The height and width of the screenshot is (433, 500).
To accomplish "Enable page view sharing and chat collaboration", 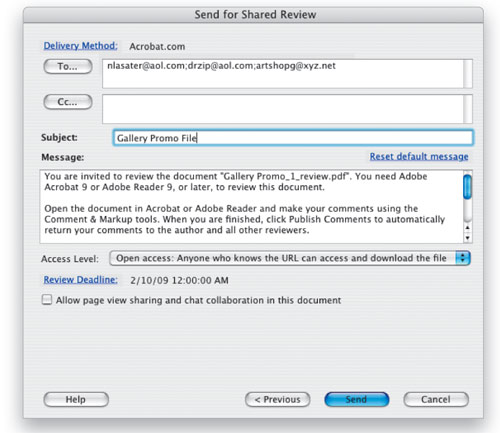I will pos(47,300).
